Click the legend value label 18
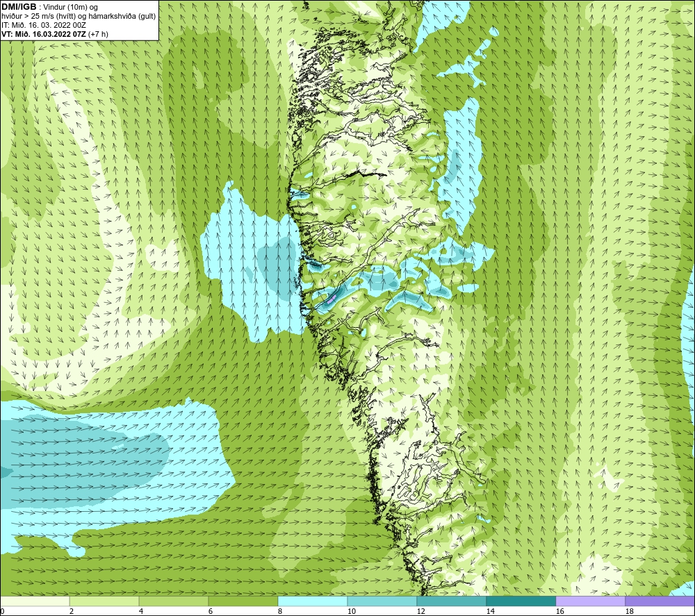This screenshot has height=616, width=695. coord(629,611)
